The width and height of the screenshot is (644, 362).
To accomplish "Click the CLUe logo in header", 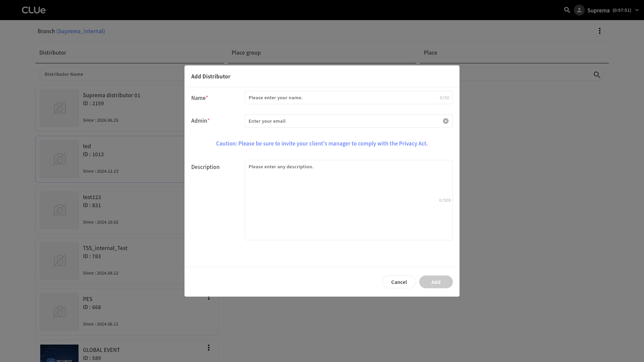I will (34, 10).
